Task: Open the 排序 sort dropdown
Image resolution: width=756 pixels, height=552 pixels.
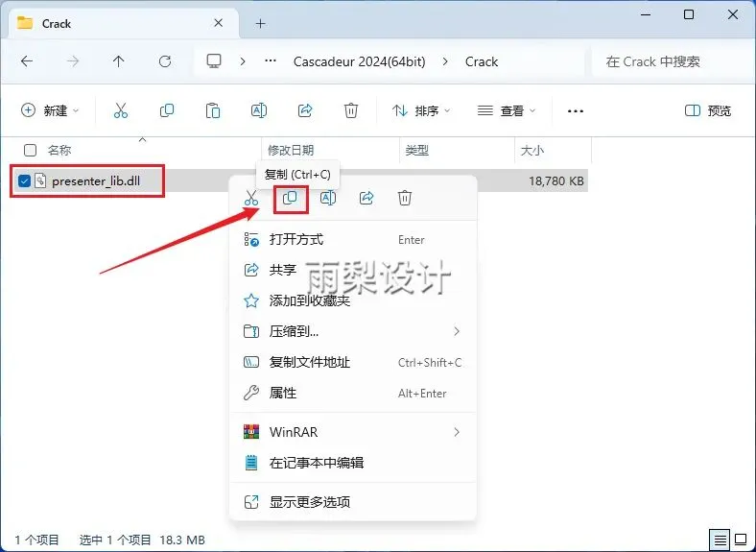Action: click(x=421, y=111)
